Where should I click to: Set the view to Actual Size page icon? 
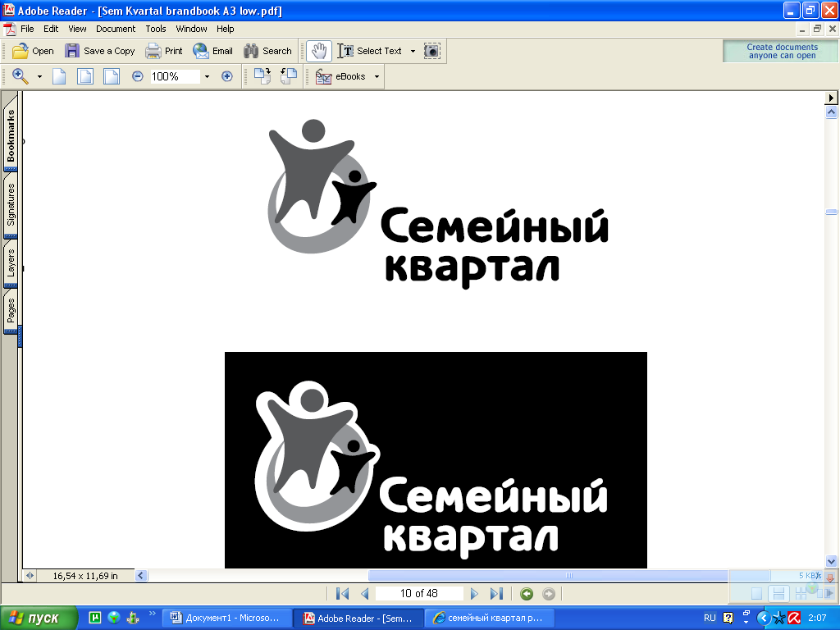(x=59, y=76)
